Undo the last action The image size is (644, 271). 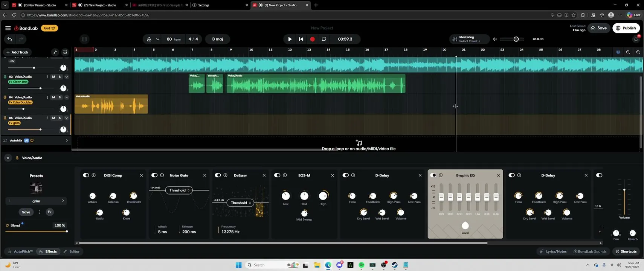tap(10, 39)
